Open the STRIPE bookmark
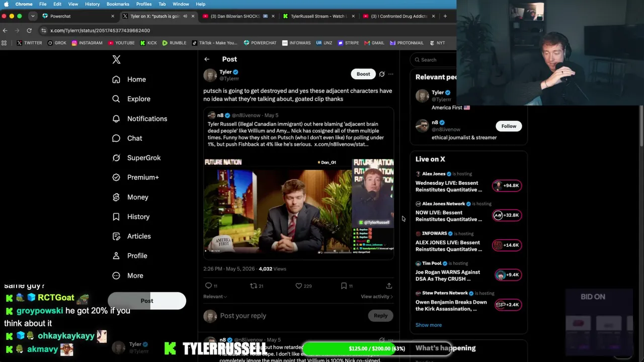The image size is (644, 362). pos(348,43)
